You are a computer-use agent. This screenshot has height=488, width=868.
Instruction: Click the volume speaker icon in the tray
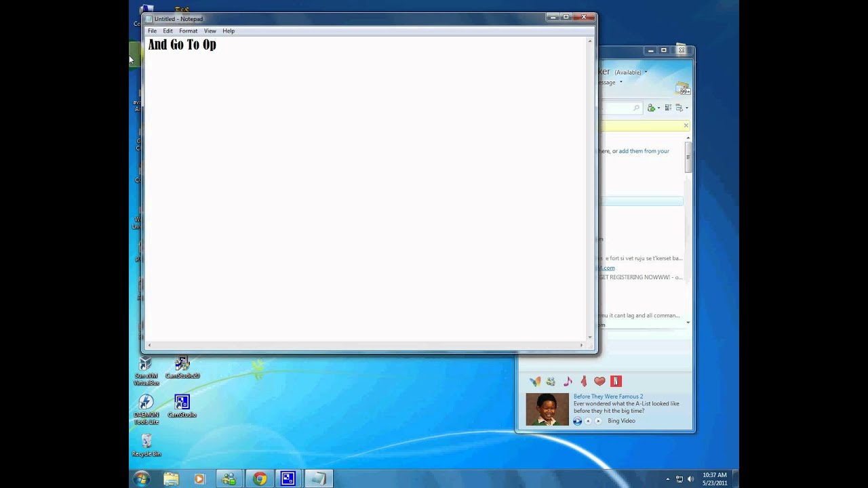[691, 479]
